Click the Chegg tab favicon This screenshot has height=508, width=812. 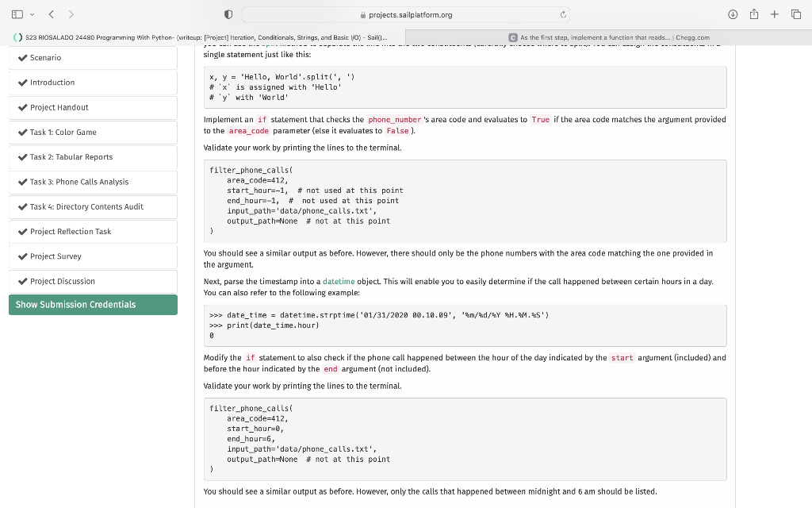click(513, 37)
